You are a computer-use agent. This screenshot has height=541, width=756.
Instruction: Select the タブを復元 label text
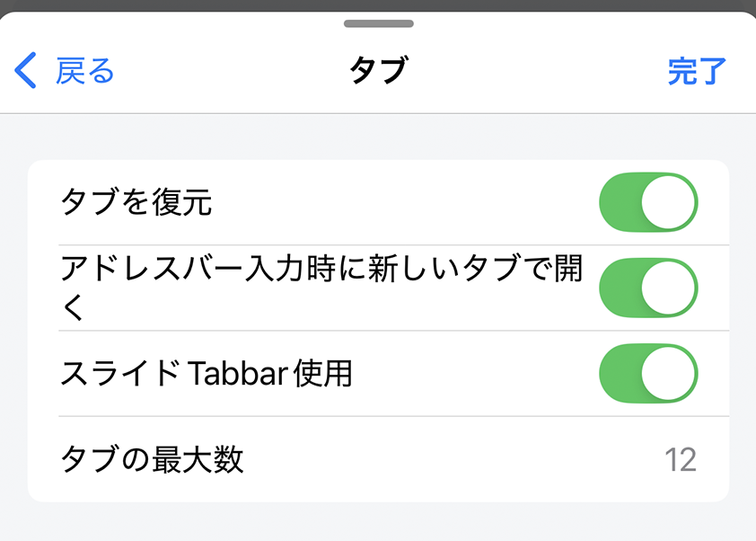136,202
